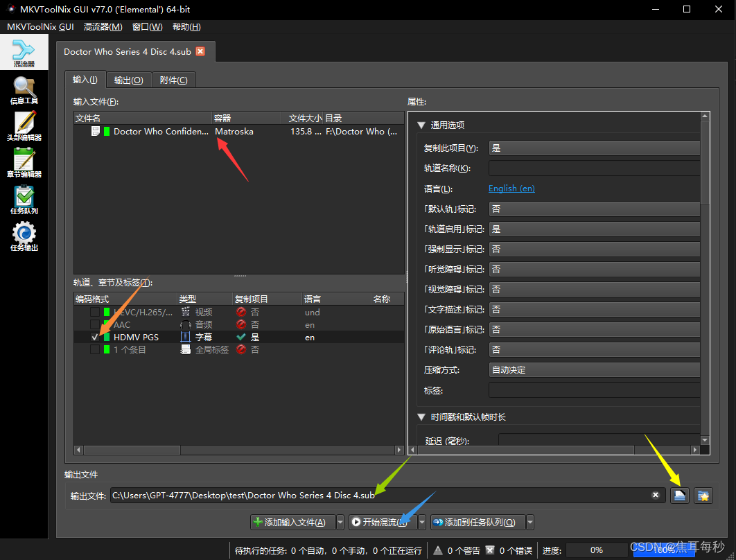Switch to the 附件(C) tab
Image resolution: width=736 pixels, height=560 pixels.
tap(174, 80)
